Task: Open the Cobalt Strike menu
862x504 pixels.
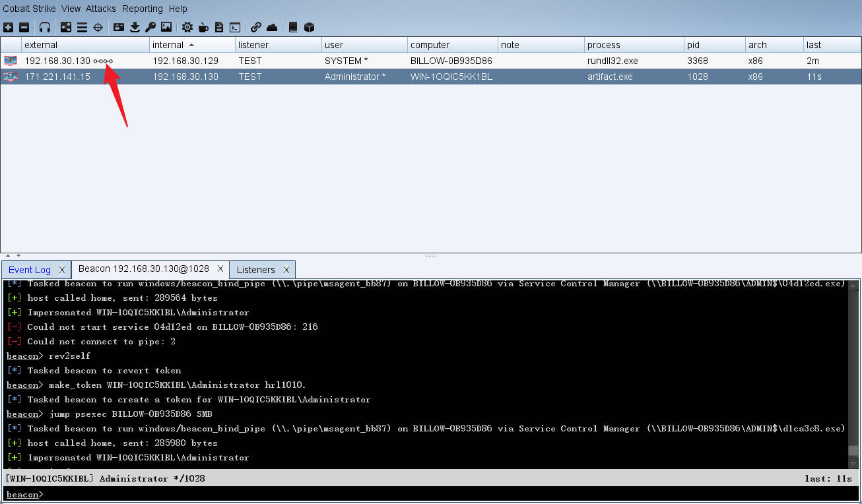Action: [x=29, y=9]
